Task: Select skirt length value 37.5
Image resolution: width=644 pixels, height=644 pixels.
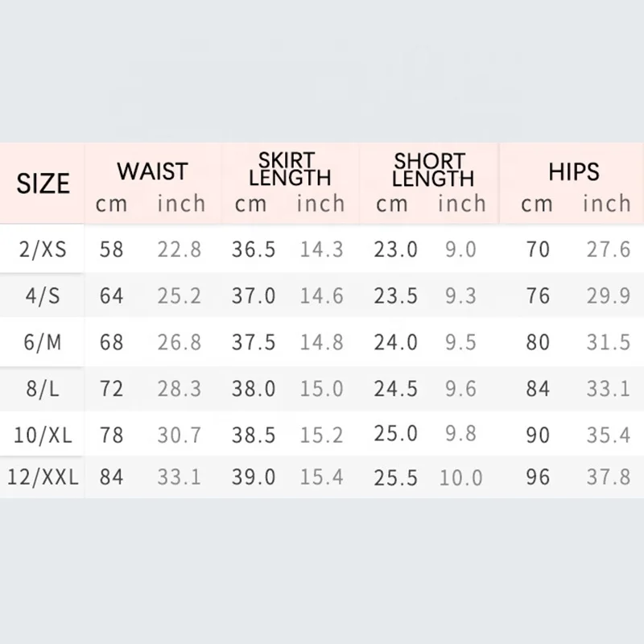Action: tap(254, 342)
